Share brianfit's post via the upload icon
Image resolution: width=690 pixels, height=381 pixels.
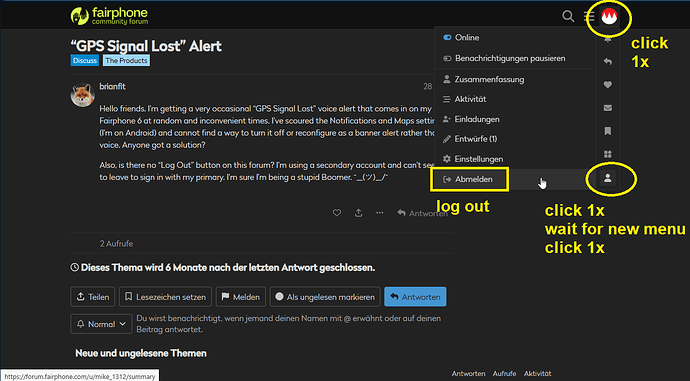[359, 213]
